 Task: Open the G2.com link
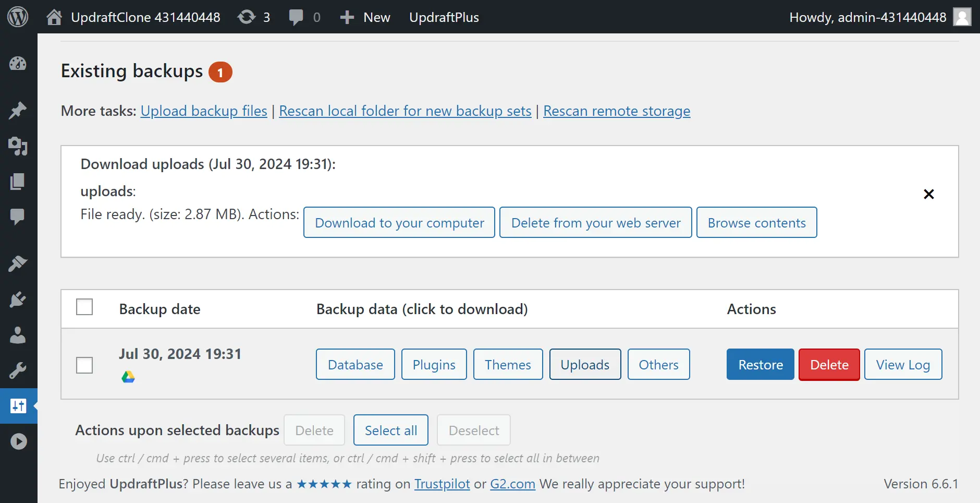tap(512, 484)
